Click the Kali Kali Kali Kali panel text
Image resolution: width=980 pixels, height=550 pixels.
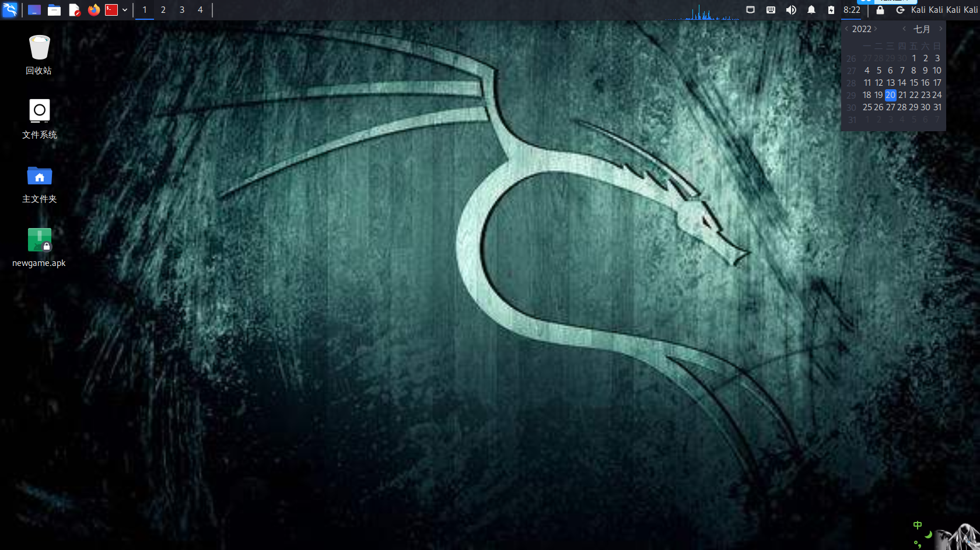(x=944, y=10)
